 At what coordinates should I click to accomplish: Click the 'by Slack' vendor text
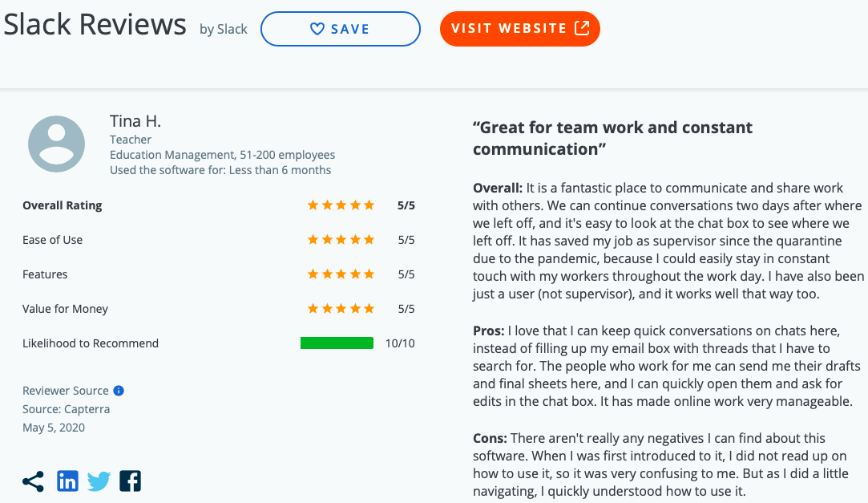(x=224, y=29)
